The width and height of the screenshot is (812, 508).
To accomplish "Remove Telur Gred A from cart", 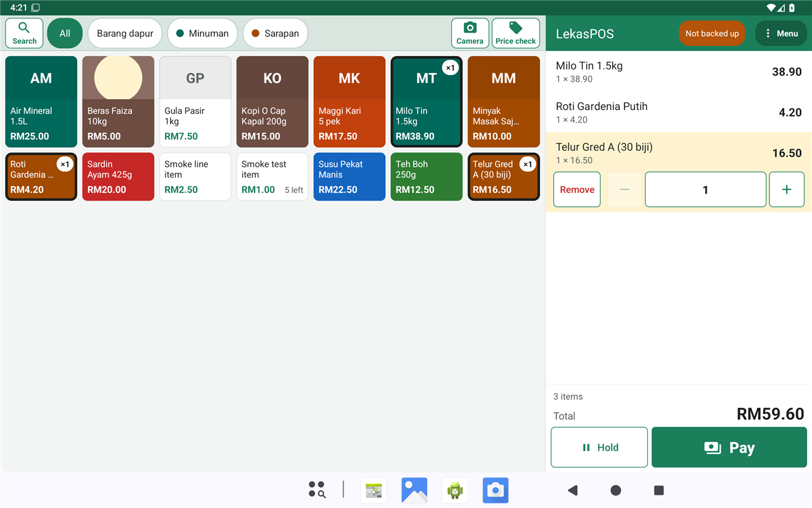I will [x=577, y=189].
